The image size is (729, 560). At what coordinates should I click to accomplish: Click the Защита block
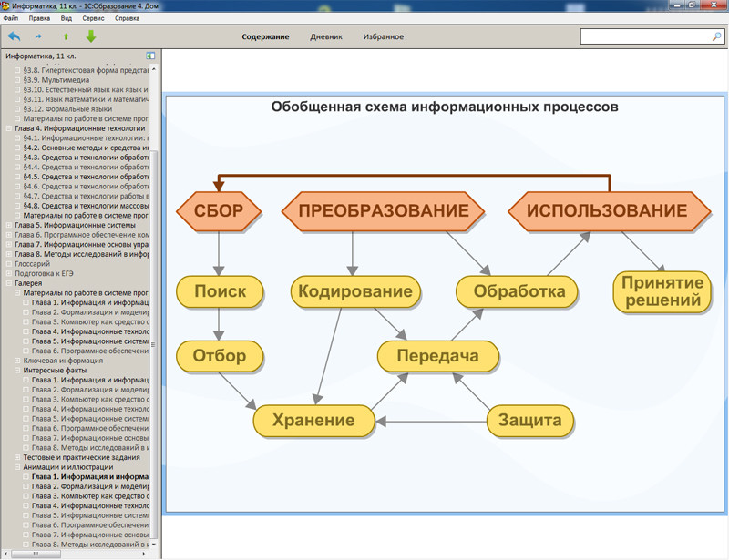(530, 421)
